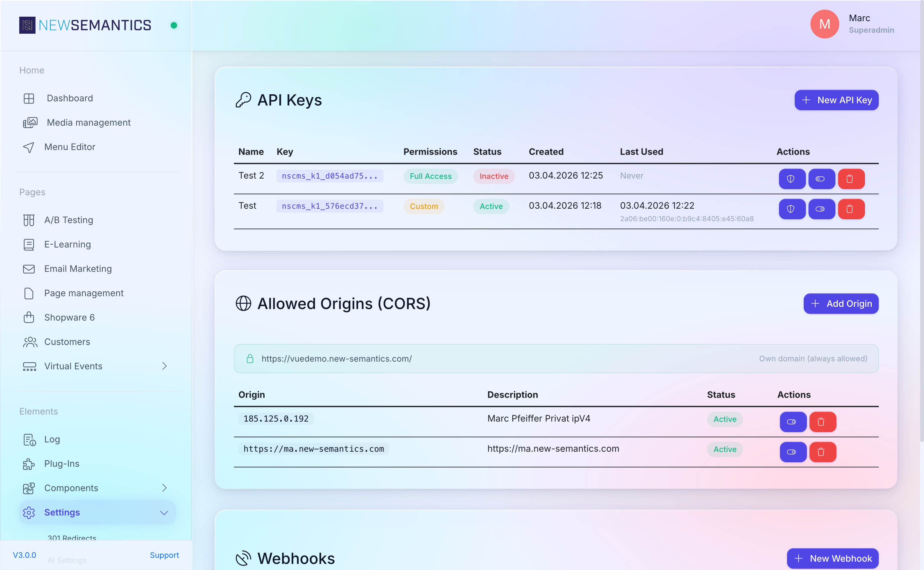The image size is (924, 570).
Task: Click the Page management document icon
Action: tap(29, 293)
